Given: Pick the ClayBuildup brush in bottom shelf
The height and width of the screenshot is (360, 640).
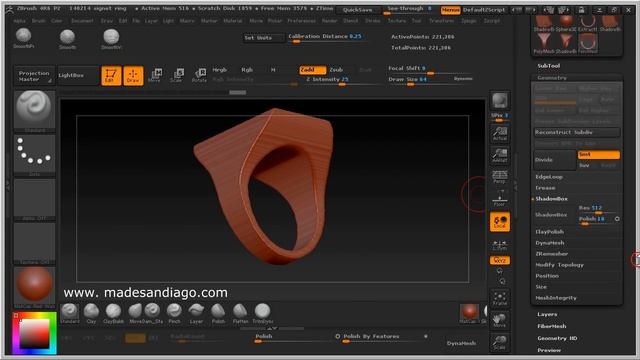Looking at the screenshot, I should (113, 313).
